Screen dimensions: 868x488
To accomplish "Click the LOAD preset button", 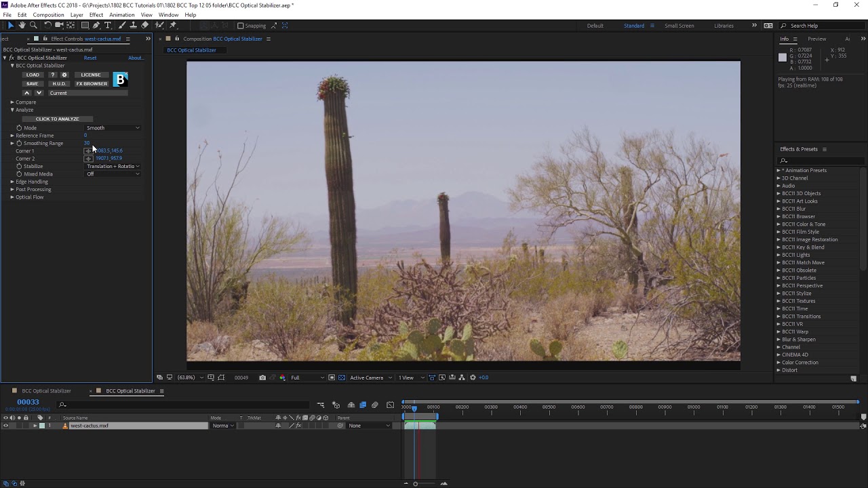I will (33, 75).
